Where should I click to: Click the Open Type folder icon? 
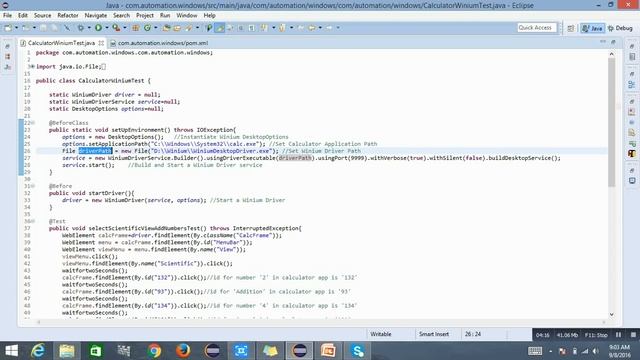[166, 28]
